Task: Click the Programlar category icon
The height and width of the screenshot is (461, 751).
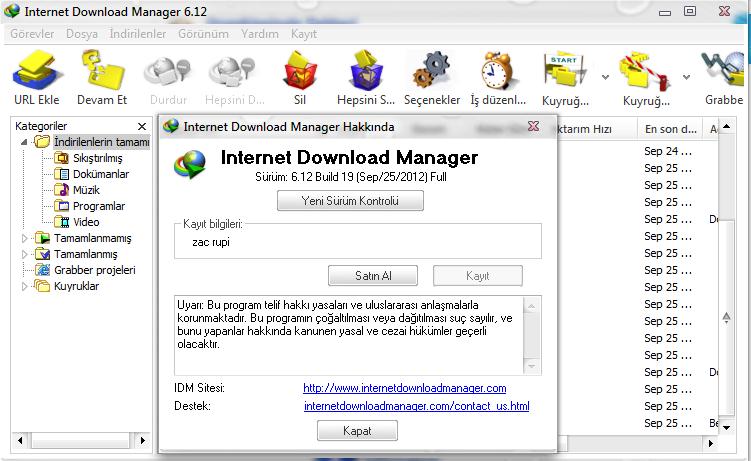Action: pyautogui.click(x=61, y=206)
